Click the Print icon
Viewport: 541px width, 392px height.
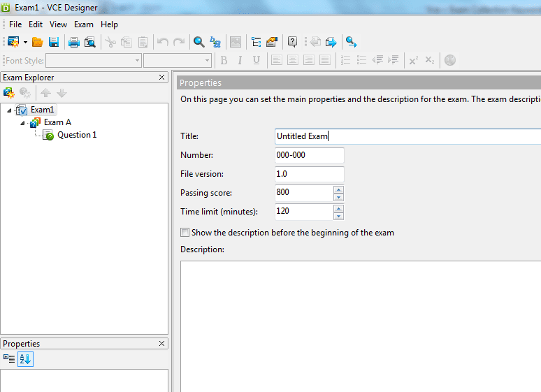coord(73,42)
